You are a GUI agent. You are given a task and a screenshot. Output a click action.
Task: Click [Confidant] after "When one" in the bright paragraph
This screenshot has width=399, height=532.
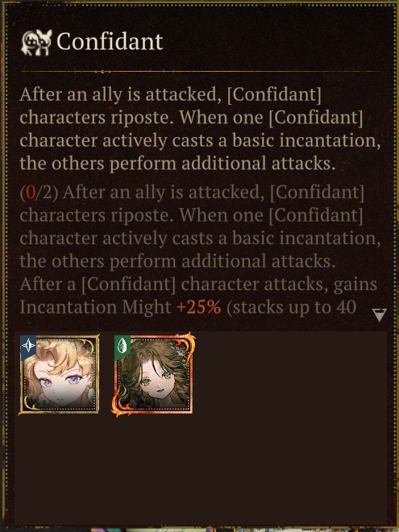pyautogui.click(x=316, y=118)
